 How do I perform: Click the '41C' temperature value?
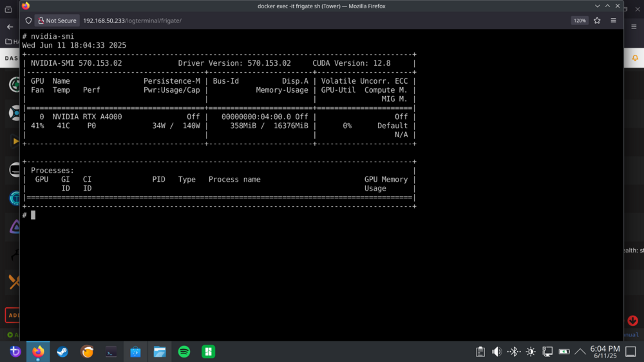pyautogui.click(x=63, y=126)
